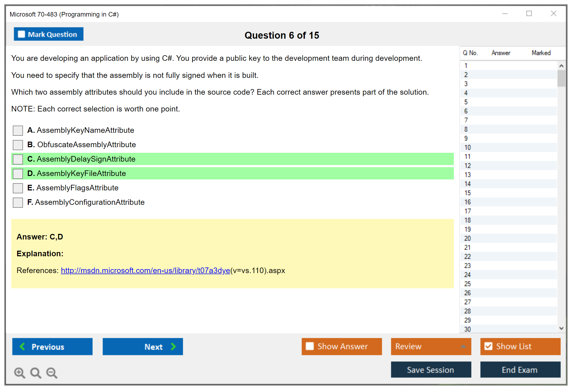The height and width of the screenshot is (392, 574).
Task: Click the zoom in magnifier icon
Action: (19, 373)
